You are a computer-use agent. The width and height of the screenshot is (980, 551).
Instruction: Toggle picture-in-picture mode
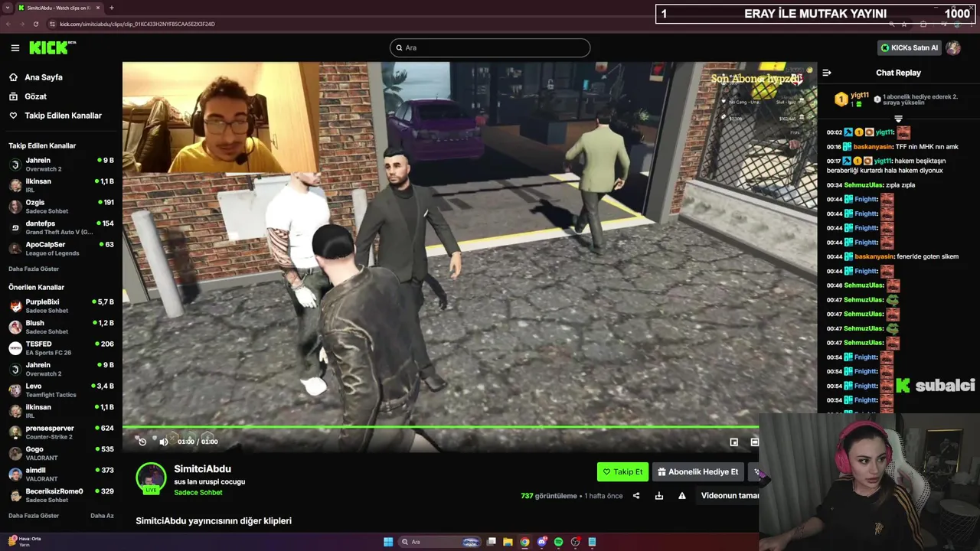[733, 442]
